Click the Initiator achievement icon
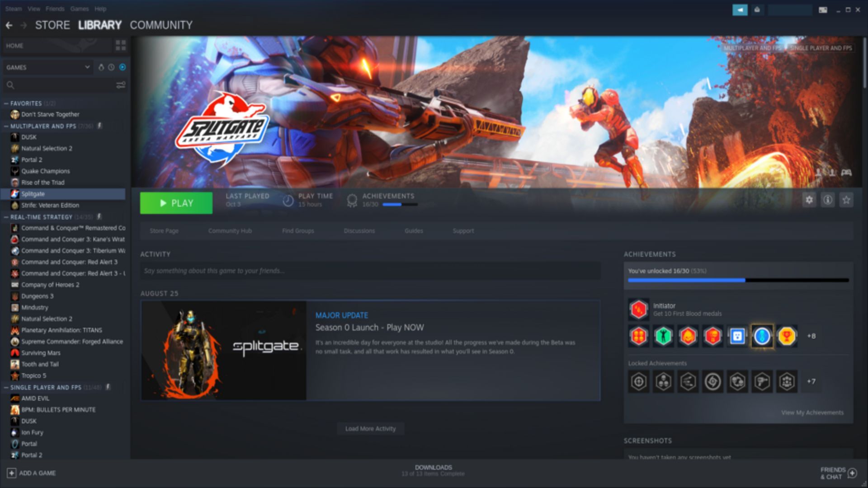The image size is (868, 488). click(x=637, y=309)
